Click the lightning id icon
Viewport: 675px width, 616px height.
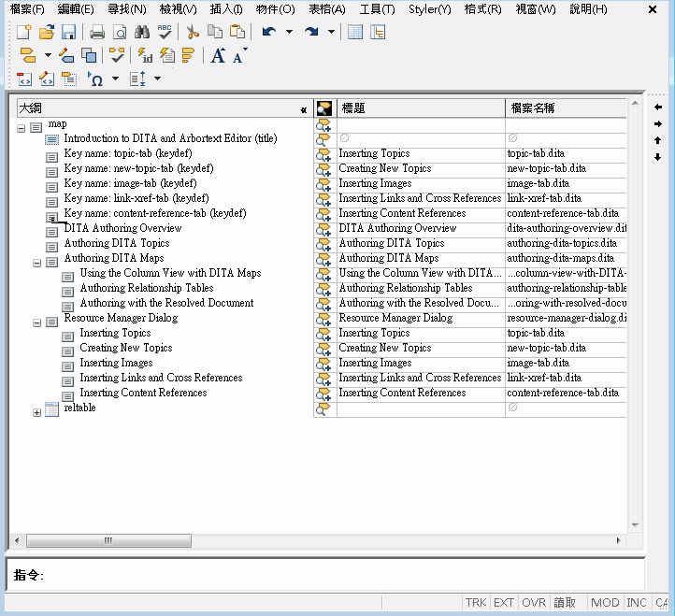tap(145, 55)
